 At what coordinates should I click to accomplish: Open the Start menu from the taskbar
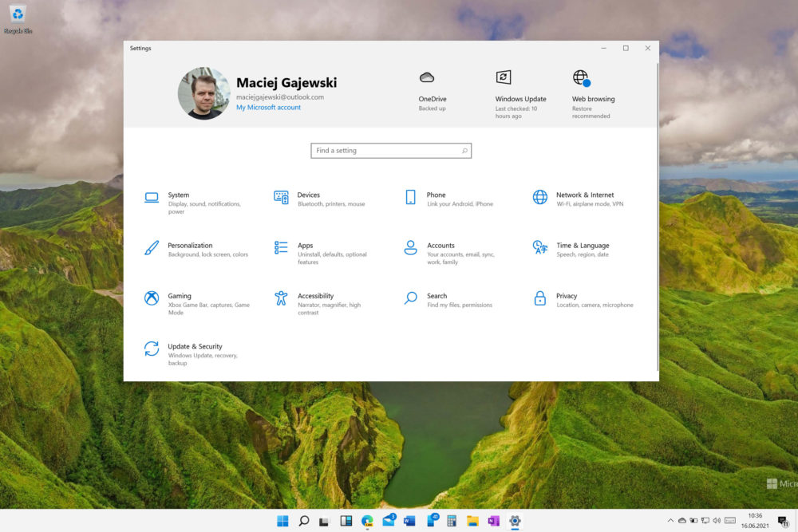pyautogui.click(x=282, y=521)
